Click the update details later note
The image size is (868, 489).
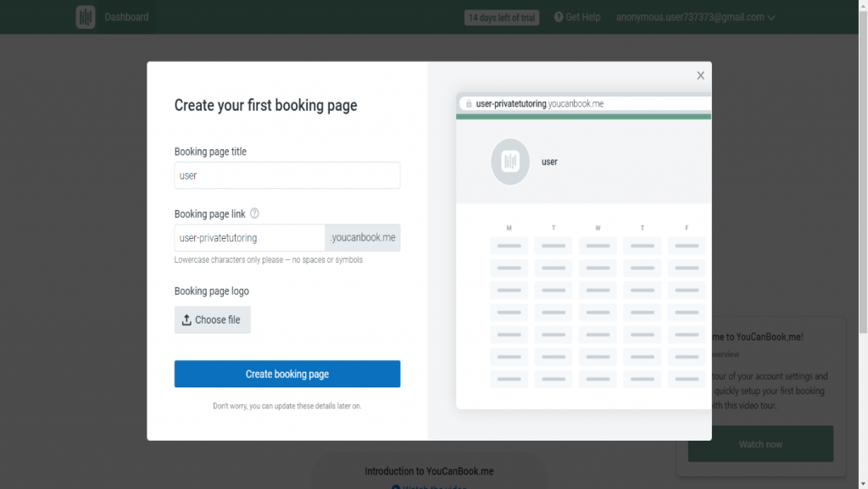point(287,406)
